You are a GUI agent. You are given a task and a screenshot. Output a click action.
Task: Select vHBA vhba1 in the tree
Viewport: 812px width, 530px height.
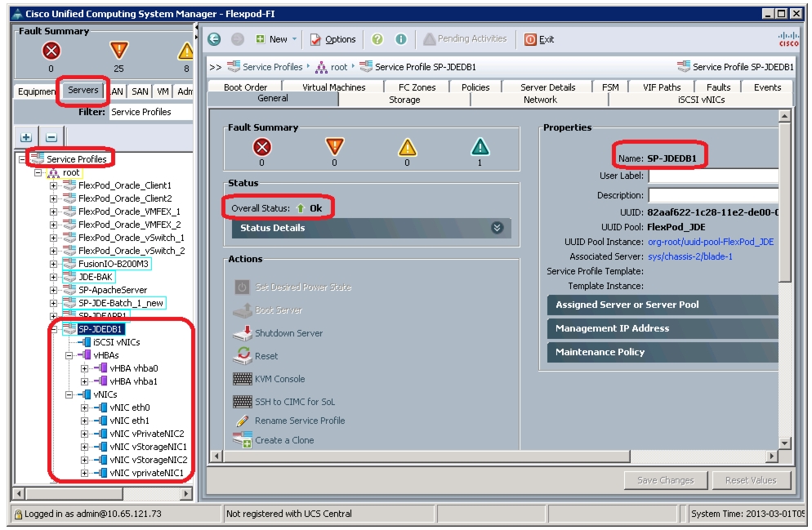[133, 381]
